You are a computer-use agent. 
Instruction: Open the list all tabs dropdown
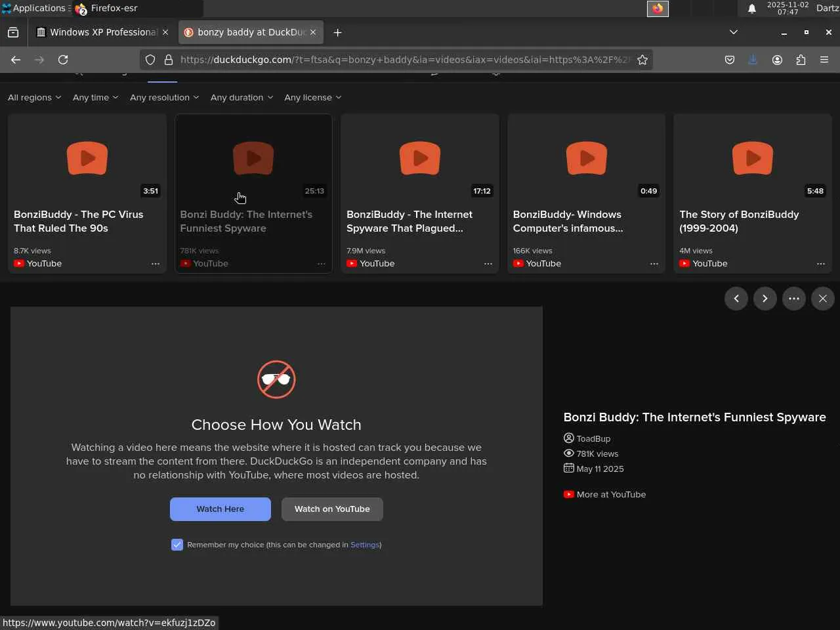click(734, 32)
